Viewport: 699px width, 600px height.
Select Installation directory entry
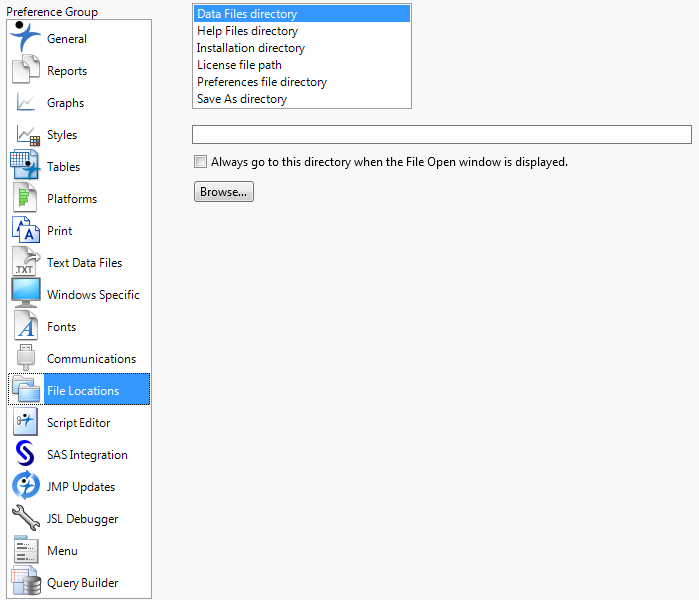pyautogui.click(x=302, y=48)
